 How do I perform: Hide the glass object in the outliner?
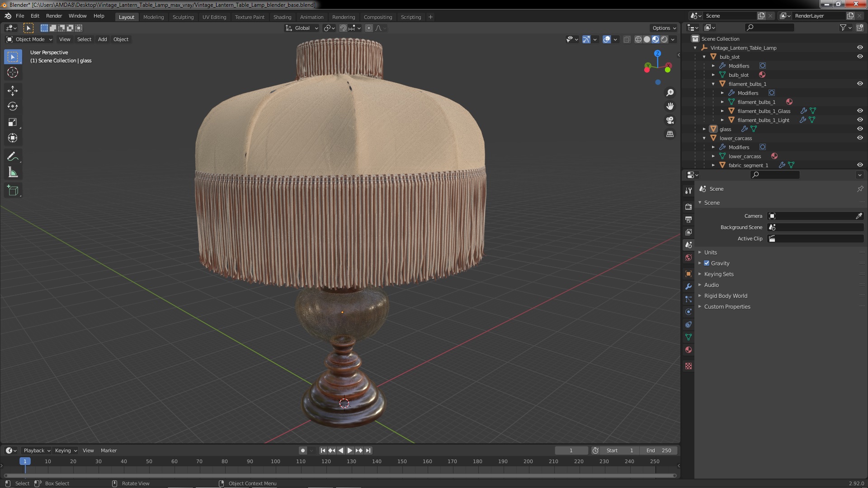860,129
